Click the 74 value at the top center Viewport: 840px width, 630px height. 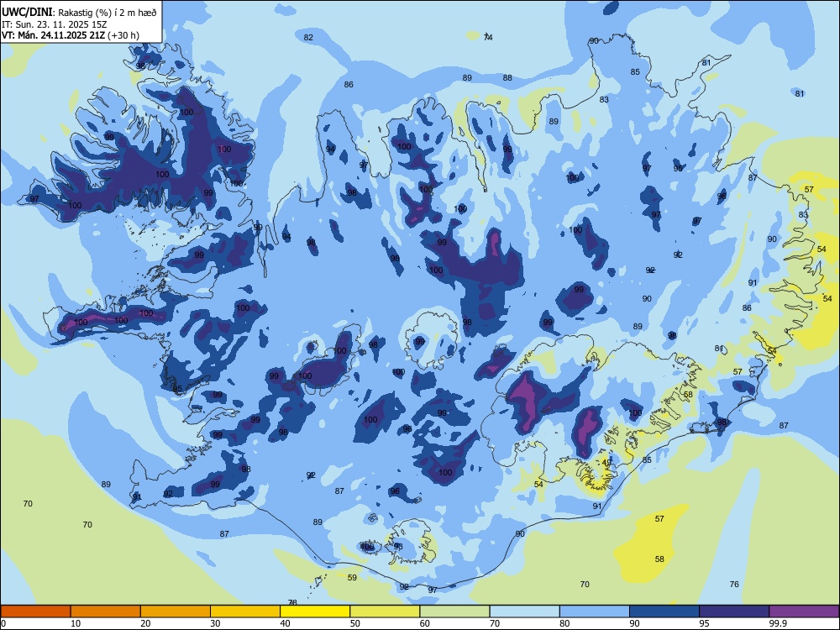coord(488,37)
